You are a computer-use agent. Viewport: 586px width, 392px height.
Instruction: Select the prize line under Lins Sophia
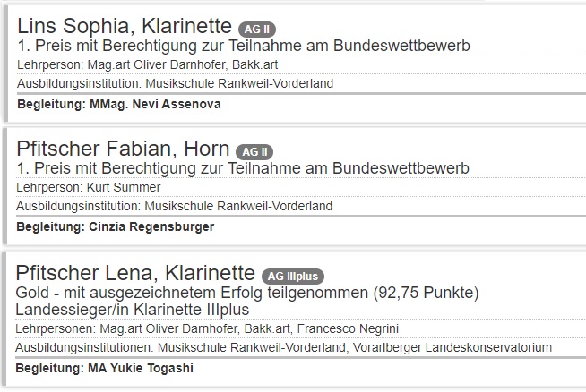(243, 46)
